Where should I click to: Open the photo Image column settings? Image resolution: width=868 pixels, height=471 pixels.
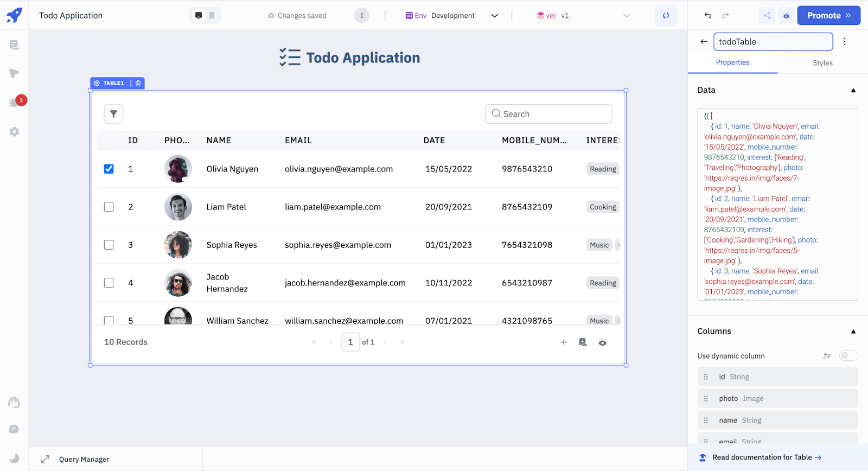click(x=777, y=398)
